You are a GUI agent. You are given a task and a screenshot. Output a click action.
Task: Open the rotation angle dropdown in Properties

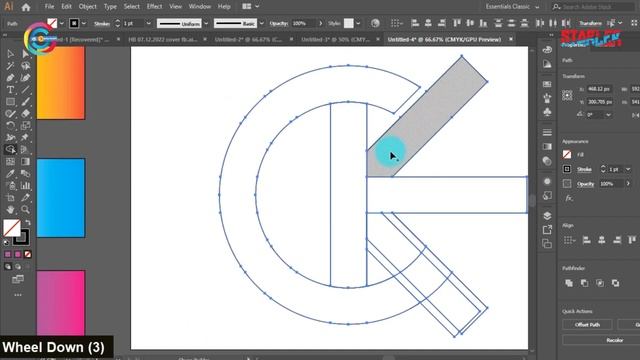[x=609, y=115]
